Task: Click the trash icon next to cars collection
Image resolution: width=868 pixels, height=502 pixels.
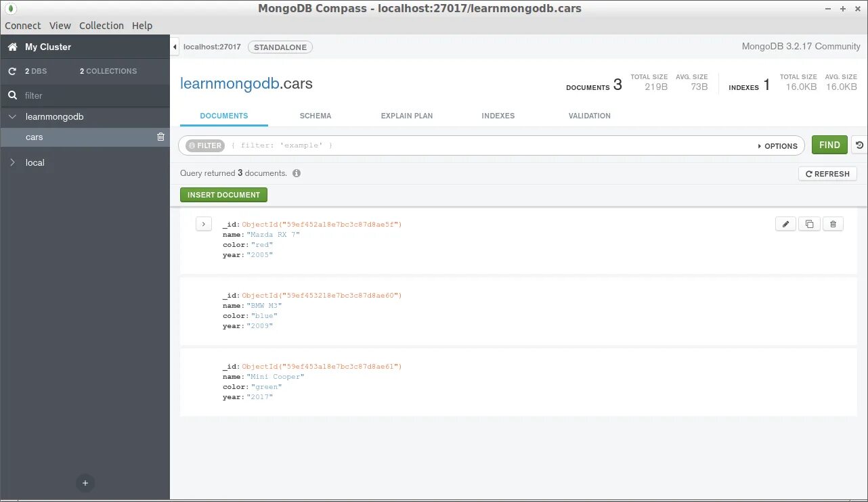Action: (160, 137)
